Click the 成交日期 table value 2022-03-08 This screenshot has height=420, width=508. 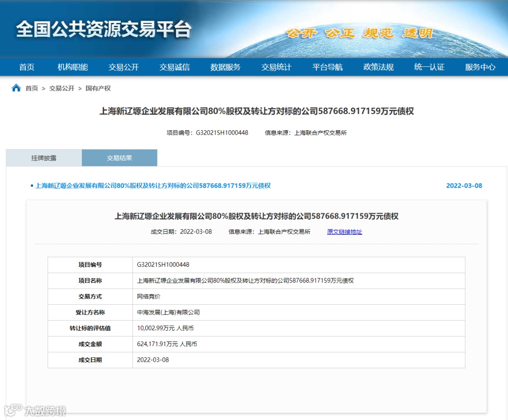[153, 360]
